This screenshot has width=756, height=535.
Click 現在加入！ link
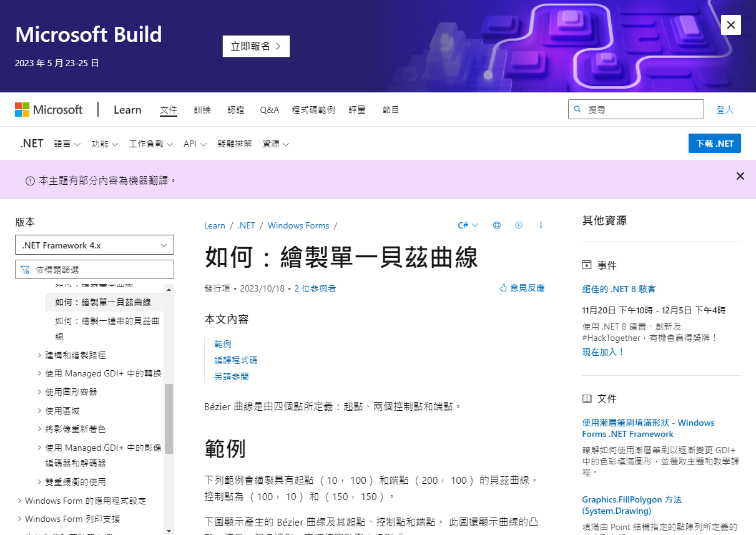tap(604, 352)
